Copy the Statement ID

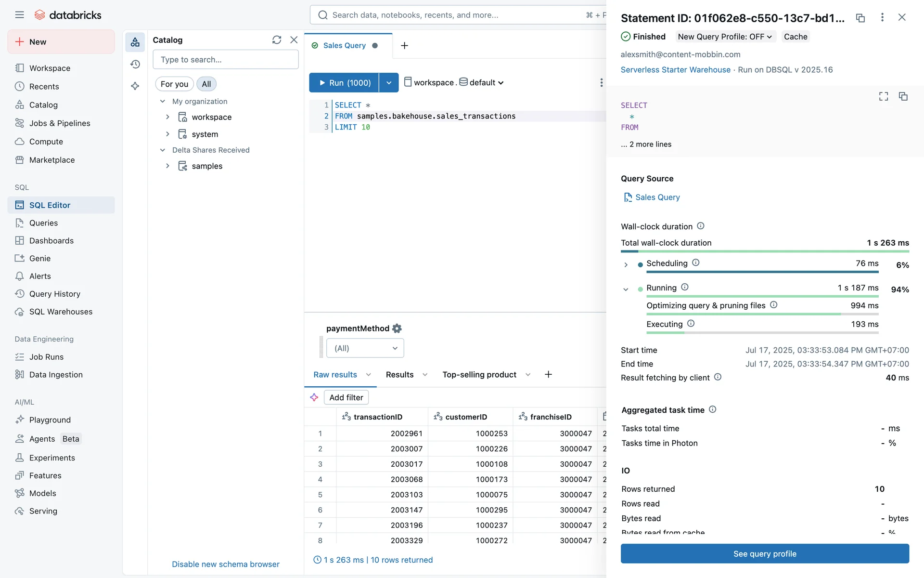click(860, 18)
